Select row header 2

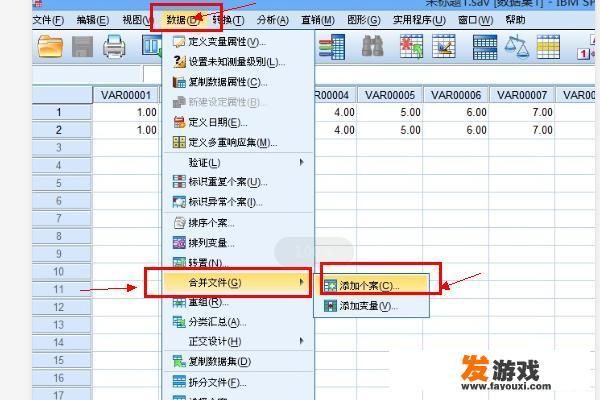pyautogui.click(x=62, y=130)
